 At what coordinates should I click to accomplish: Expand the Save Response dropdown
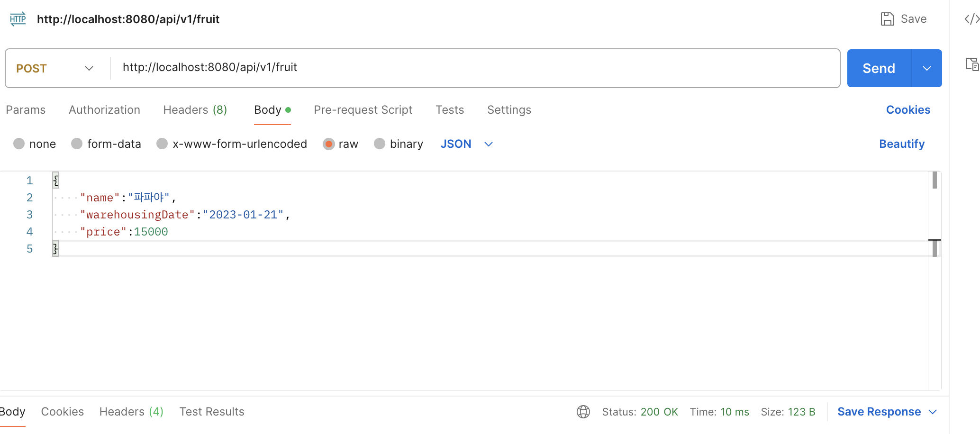coord(933,412)
